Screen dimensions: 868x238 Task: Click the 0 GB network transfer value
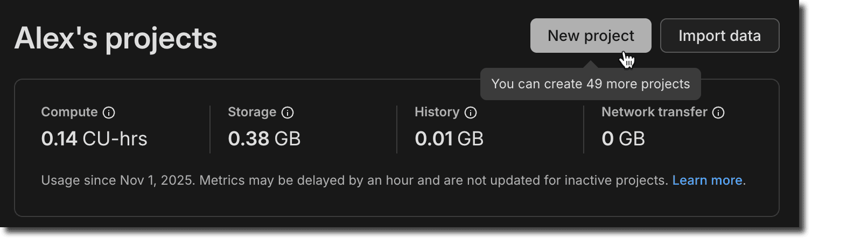pos(623,139)
